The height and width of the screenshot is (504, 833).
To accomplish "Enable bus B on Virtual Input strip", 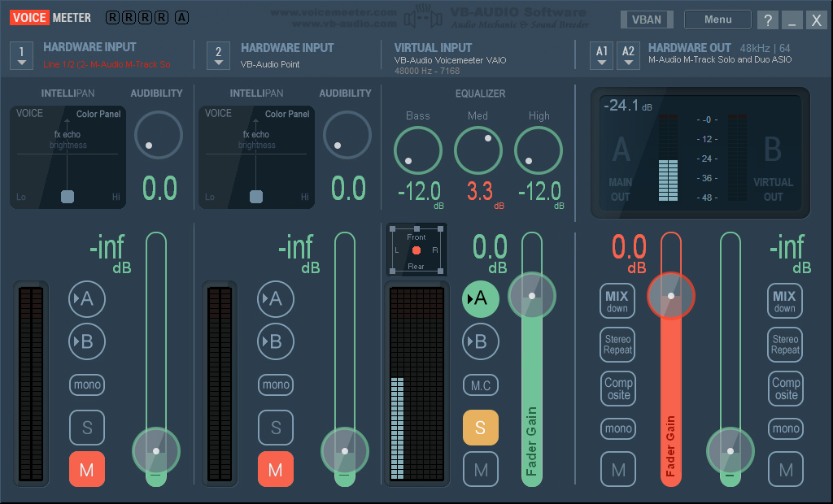I will [480, 342].
